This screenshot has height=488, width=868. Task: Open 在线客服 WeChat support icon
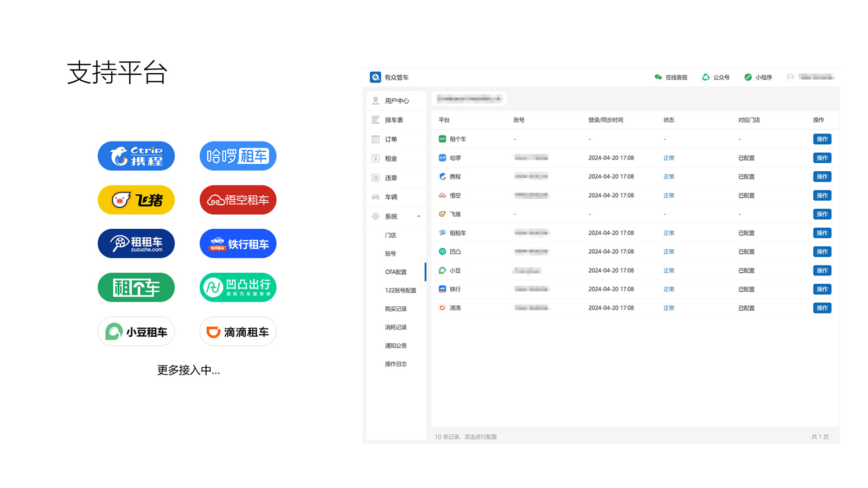pos(658,78)
